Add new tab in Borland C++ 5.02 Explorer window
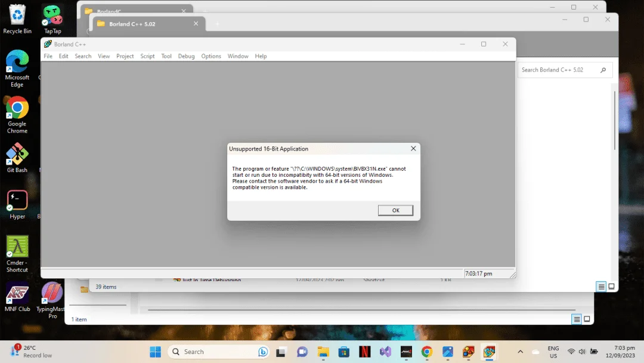Viewport: 644px width, 363px height. pos(217,24)
